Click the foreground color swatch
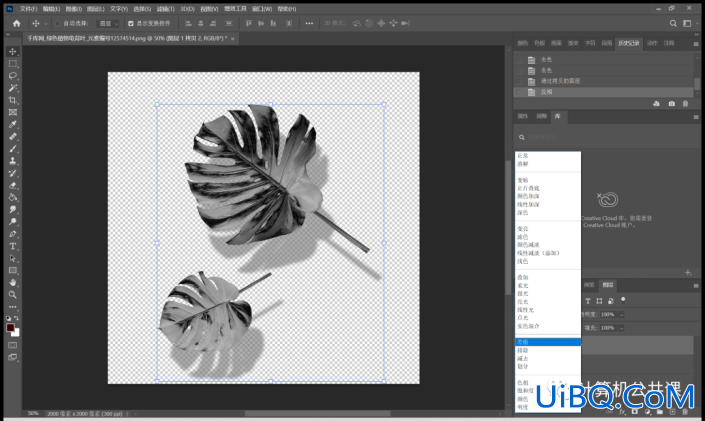Viewport: 705px width, 421px height. pos(10,327)
